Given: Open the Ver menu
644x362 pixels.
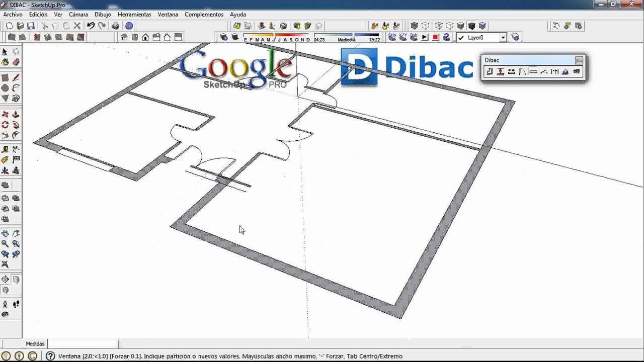Looking at the screenshot, I should click(58, 15).
